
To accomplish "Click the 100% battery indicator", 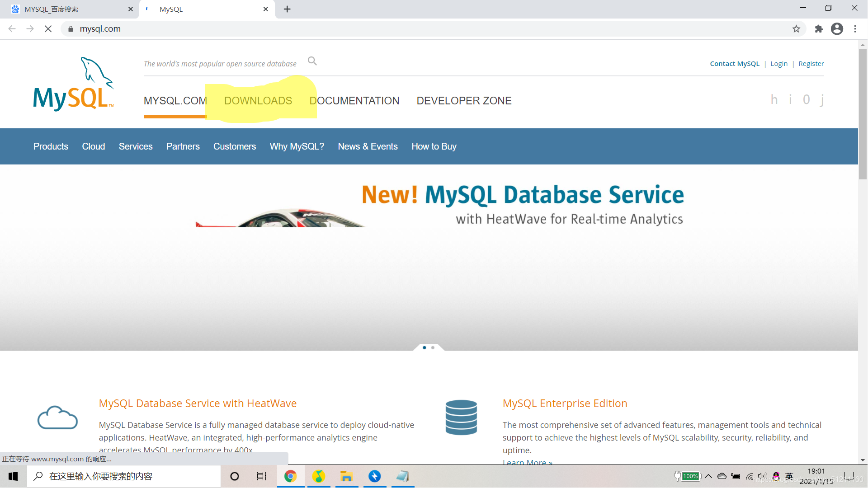I will point(687,476).
